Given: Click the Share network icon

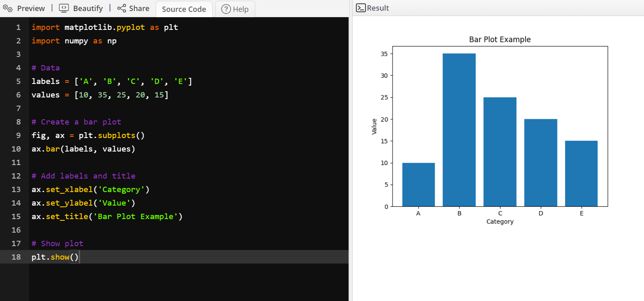Looking at the screenshot, I should (122, 8).
